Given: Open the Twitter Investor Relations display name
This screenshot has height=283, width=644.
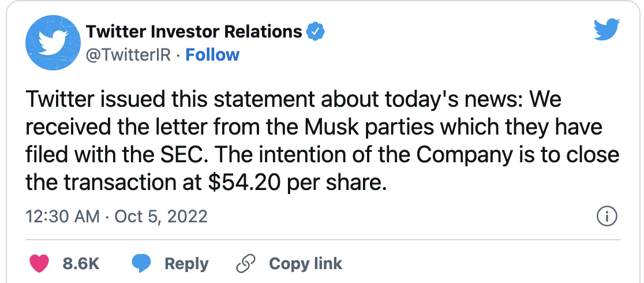Looking at the screenshot, I should point(194,31).
